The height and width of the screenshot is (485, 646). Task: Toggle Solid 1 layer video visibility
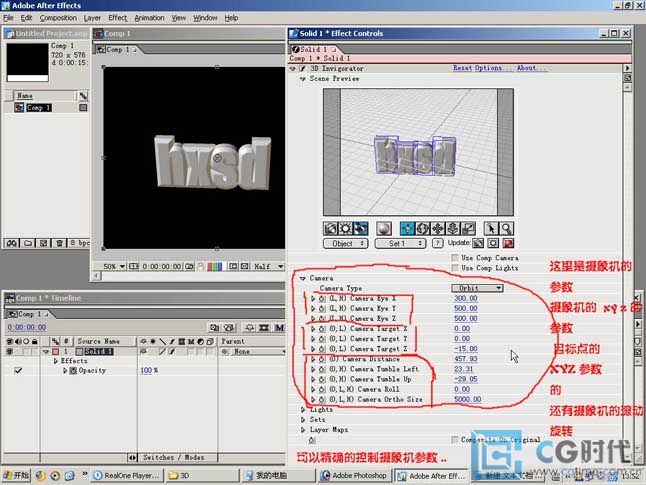click(9, 351)
